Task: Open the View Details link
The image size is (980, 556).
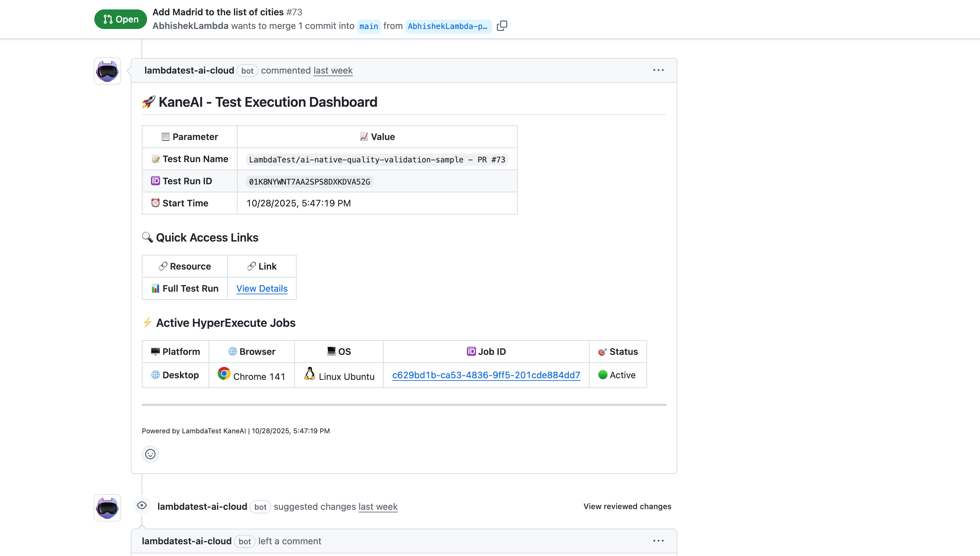Action: pos(262,288)
